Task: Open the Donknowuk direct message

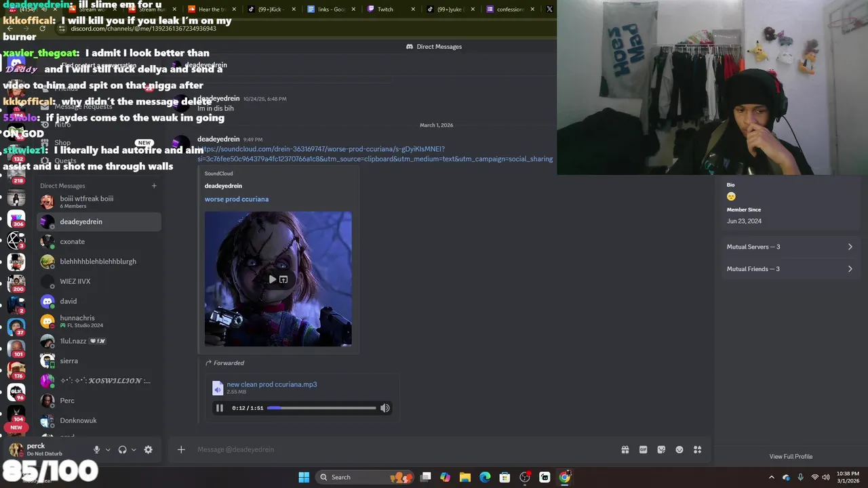Action: point(99,420)
